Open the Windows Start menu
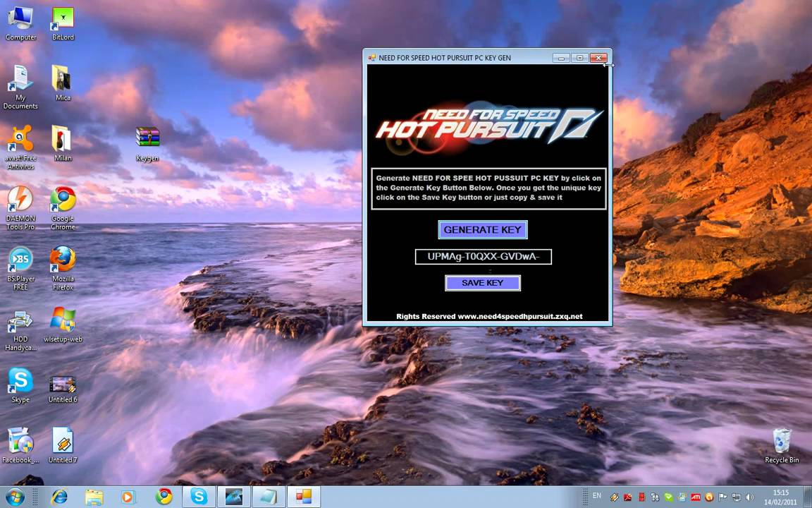Screen dimensions: 812x508 tap(15, 497)
